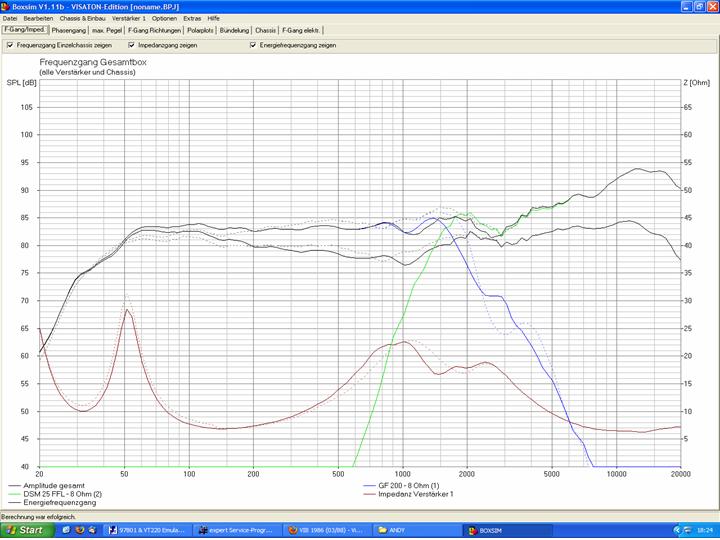Open expert Service-Program taskbar window
Screen dimensions: 720x540
tap(234, 530)
